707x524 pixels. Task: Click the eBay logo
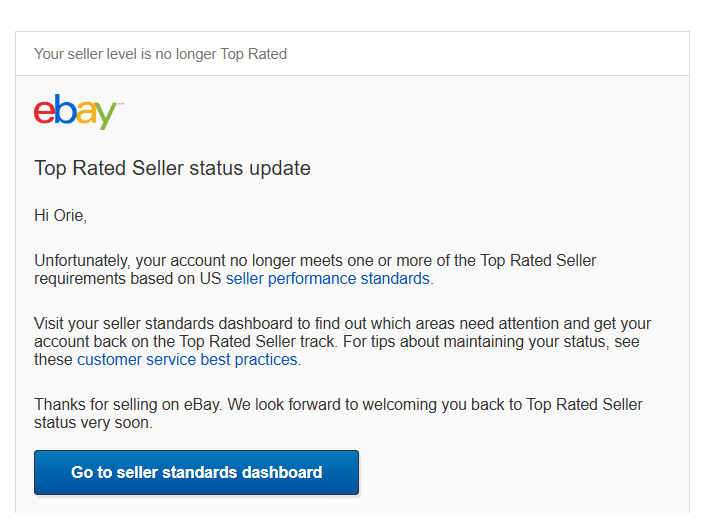coord(78,112)
